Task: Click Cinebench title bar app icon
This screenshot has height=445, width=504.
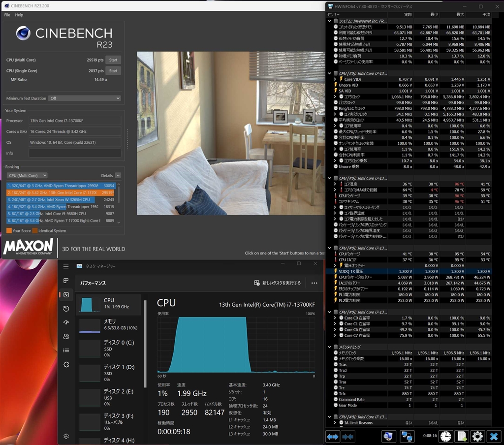Action: click(x=6, y=6)
